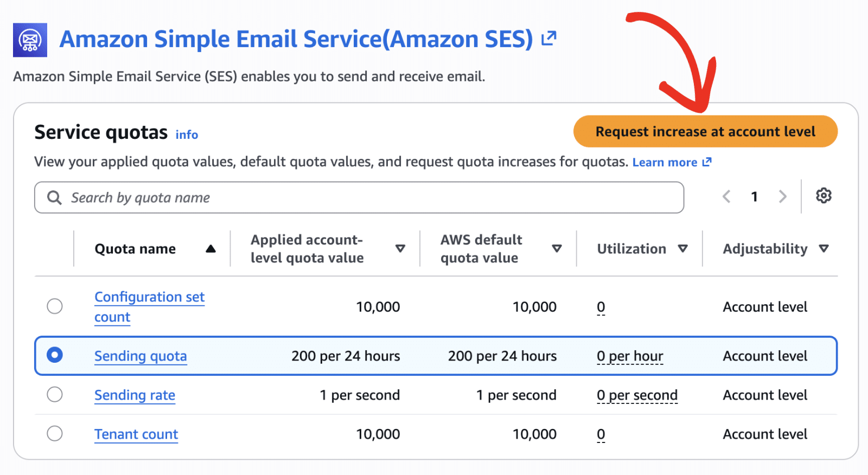The width and height of the screenshot is (868, 475).
Task: Focus the Search by quota name field
Action: (359, 197)
